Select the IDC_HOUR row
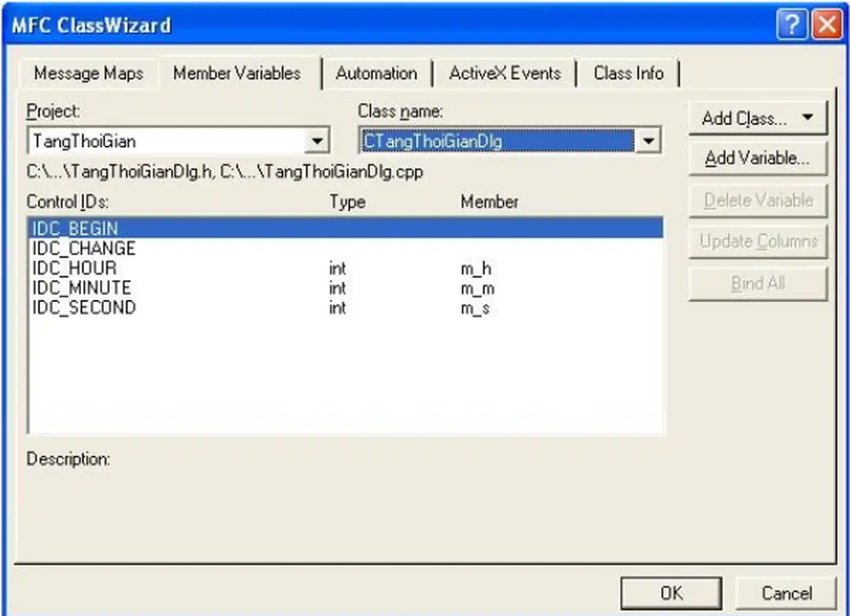Viewport: 850px width, 616px height. 74,268
